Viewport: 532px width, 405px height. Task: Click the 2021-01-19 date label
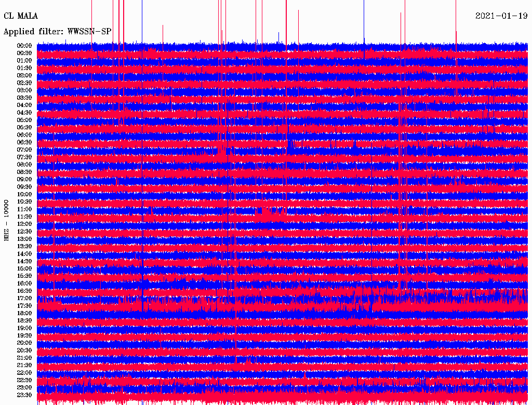point(502,16)
